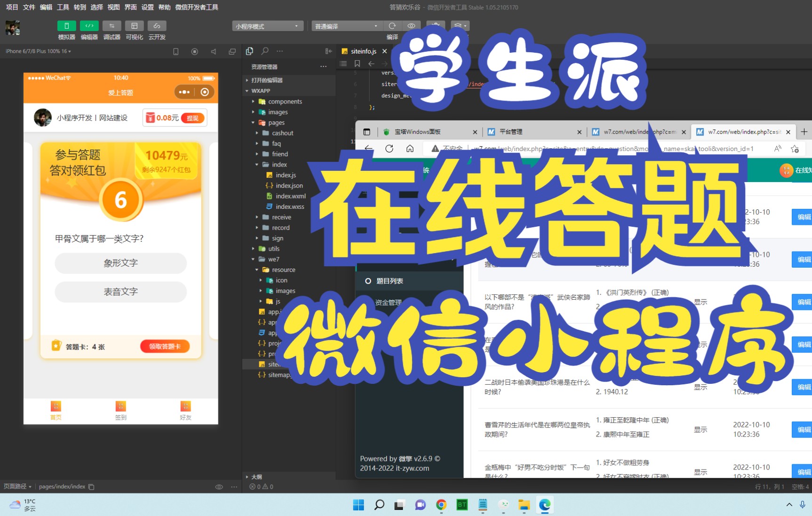Open the 文件 menu
This screenshot has height=516, width=812.
29,7
